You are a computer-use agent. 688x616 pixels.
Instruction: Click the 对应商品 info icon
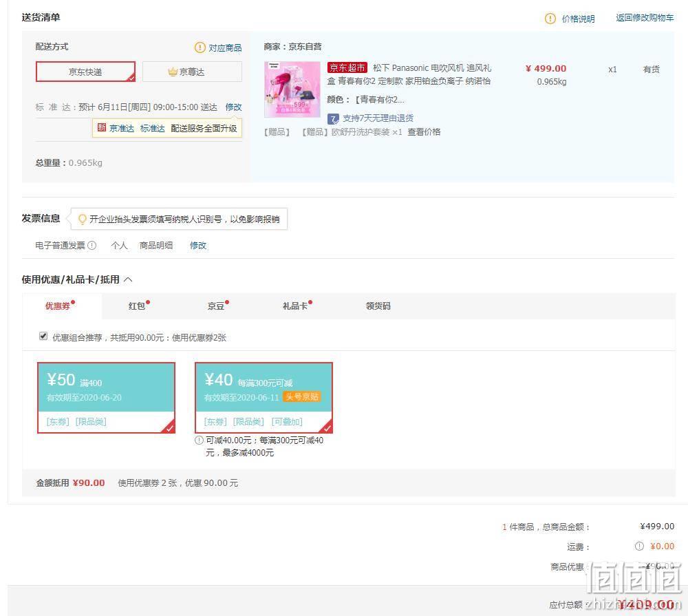[200, 47]
